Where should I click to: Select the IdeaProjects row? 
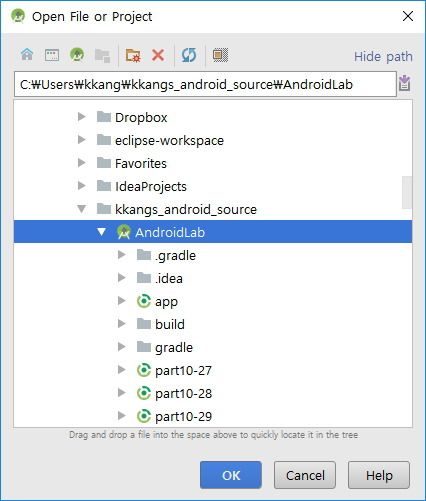[x=213, y=186]
